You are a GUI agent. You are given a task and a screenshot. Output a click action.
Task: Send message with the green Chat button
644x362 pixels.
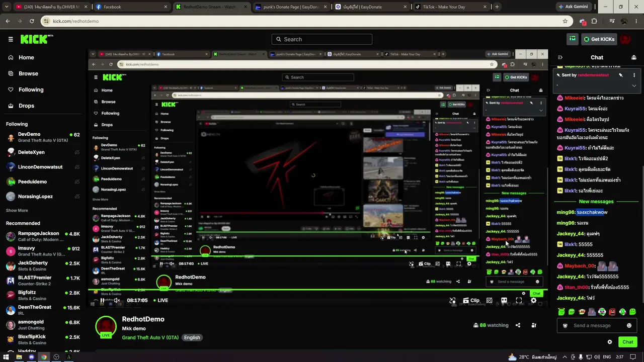[x=627, y=342]
